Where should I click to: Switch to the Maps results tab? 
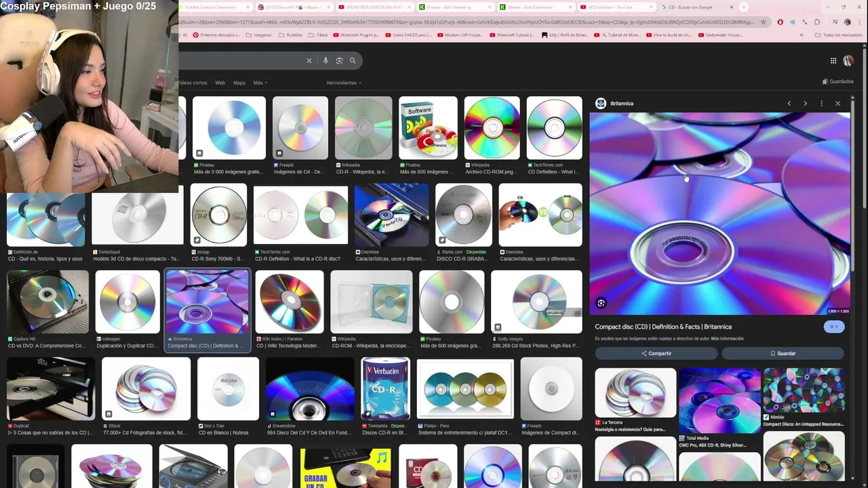click(x=239, y=83)
